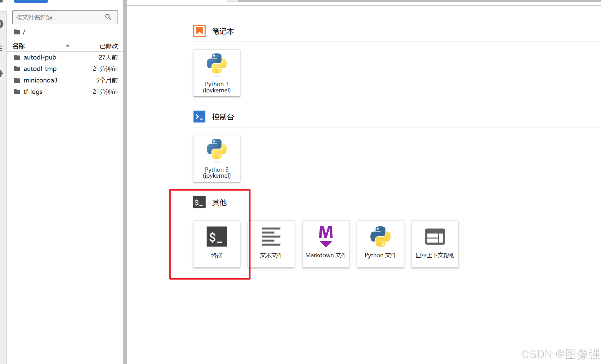
Task: Click the blue console section icon
Action: click(199, 117)
